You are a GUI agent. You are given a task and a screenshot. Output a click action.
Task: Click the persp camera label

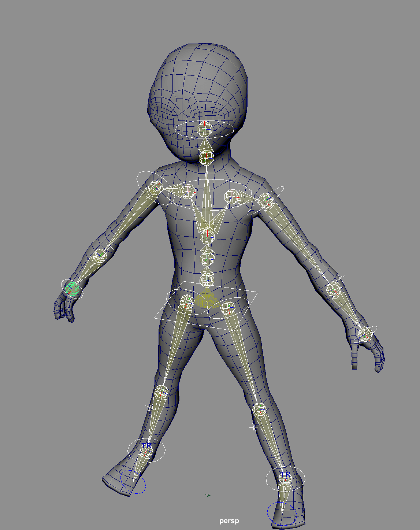(229, 520)
